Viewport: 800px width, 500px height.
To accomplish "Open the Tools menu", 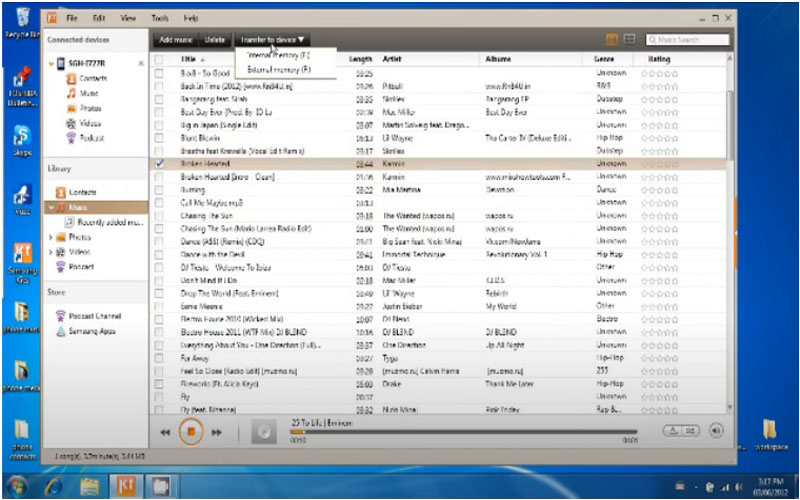I will click(x=160, y=18).
